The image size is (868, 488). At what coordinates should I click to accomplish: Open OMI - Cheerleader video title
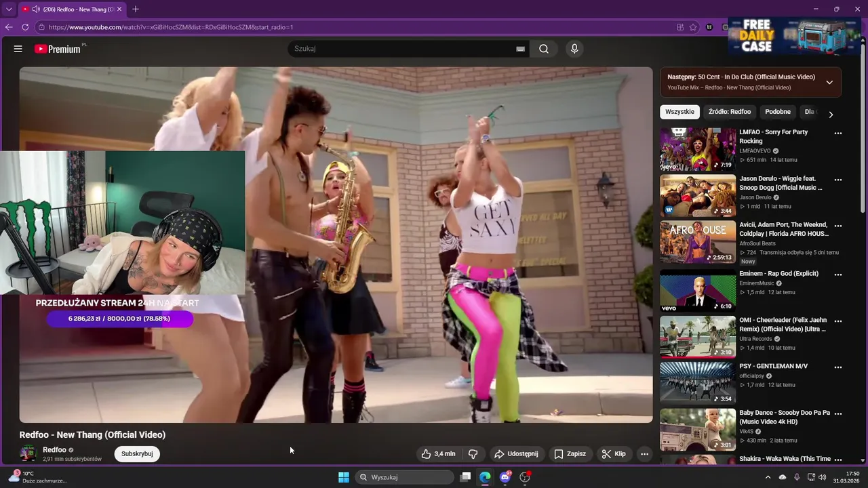[783, 325]
